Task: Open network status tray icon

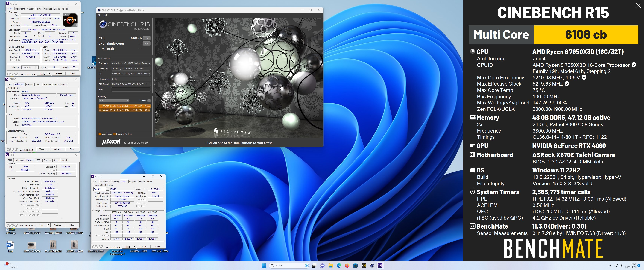Action: click(616, 265)
